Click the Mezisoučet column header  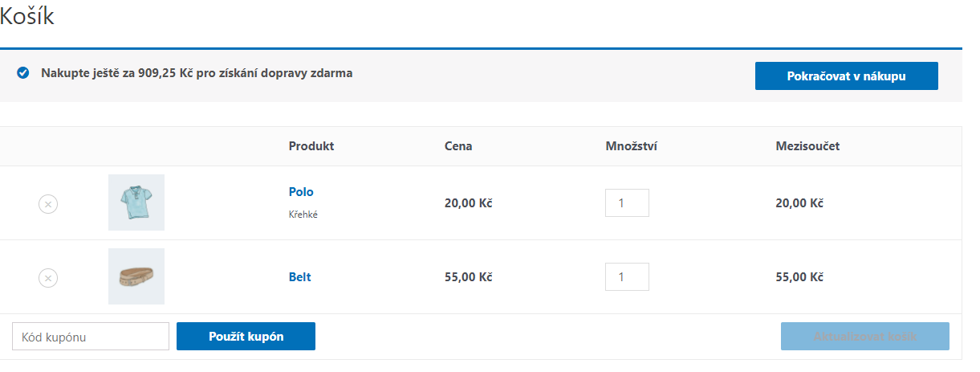click(x=807, y=146)
